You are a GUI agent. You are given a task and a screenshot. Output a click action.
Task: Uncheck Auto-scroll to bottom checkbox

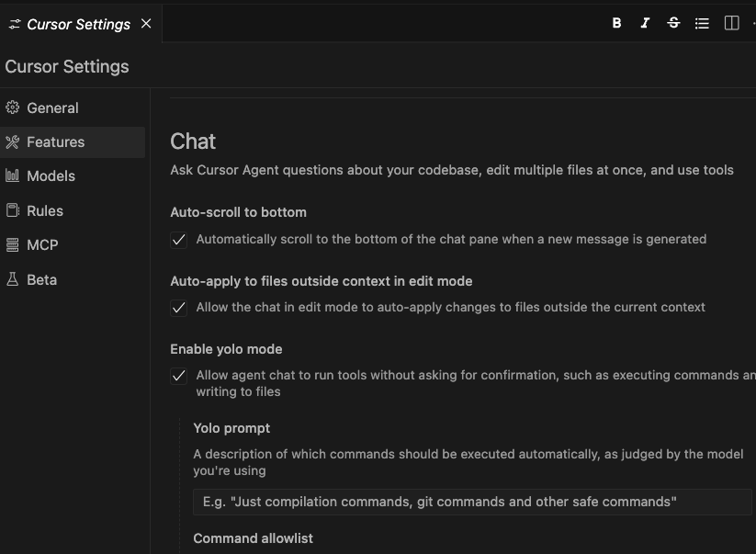pos(179,240)
